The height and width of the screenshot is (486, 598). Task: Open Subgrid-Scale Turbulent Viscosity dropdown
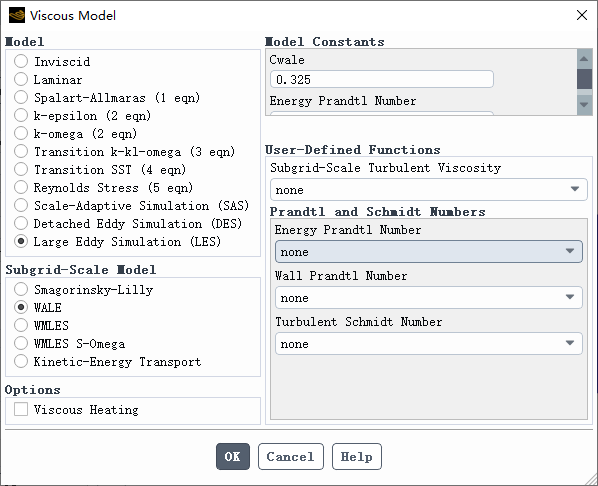click(429, 189)
